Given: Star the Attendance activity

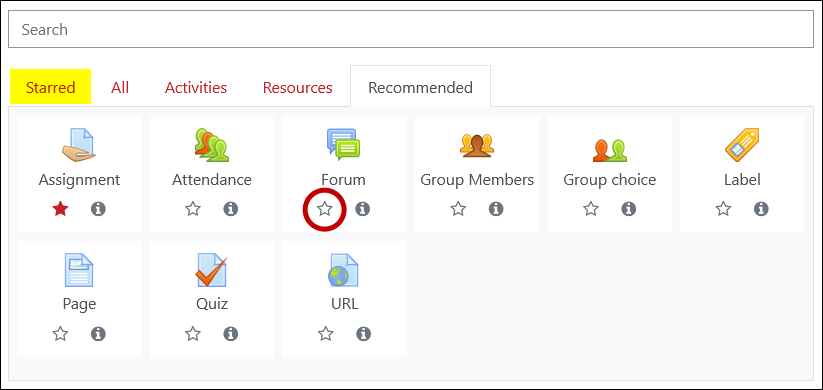Looking at the screenshot, I should (x=193, y=209).
